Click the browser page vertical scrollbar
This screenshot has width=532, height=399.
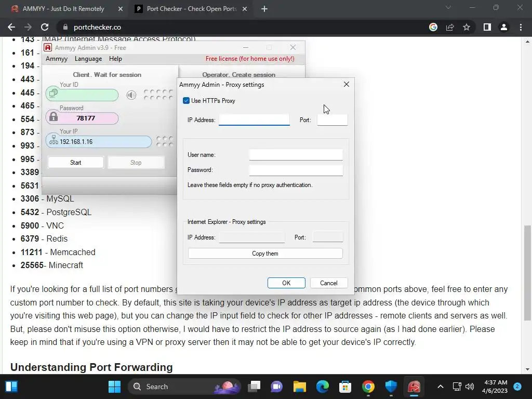(x=528, y=273)
